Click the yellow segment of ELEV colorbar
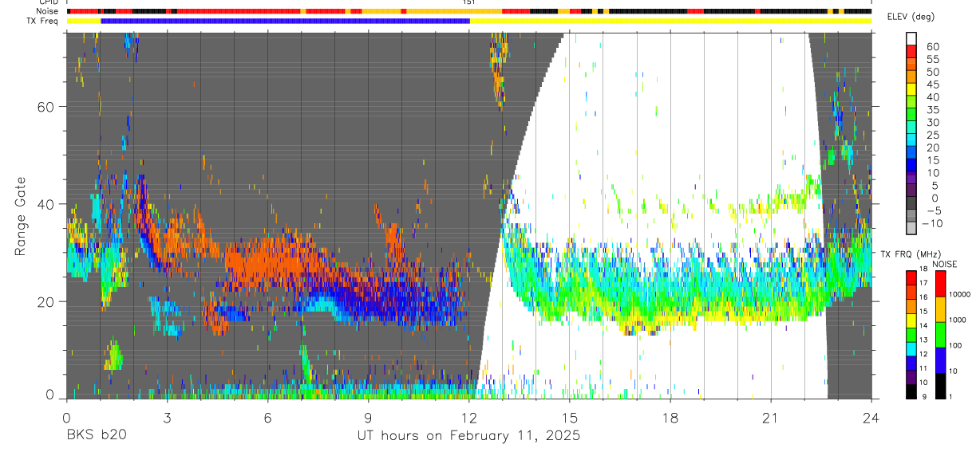 pos(911,90)
